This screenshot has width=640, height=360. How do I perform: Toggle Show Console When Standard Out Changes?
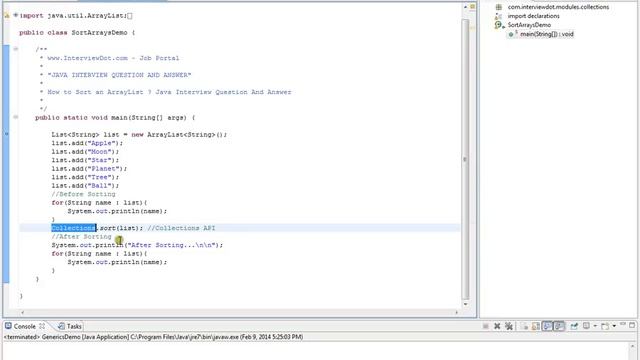pos(547,326)
